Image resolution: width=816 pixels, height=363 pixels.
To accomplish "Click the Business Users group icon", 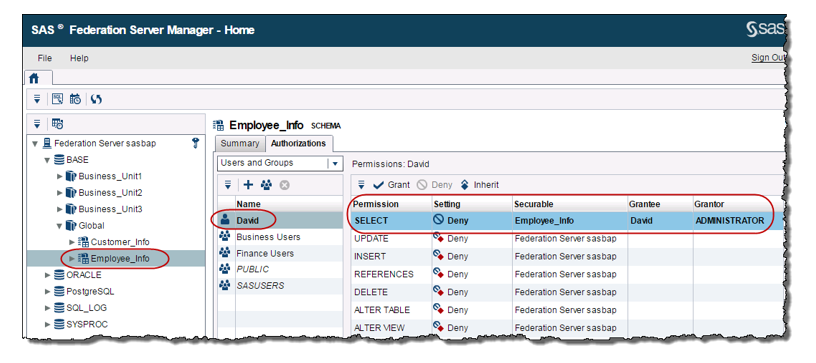I will click(x=225, y=237).
